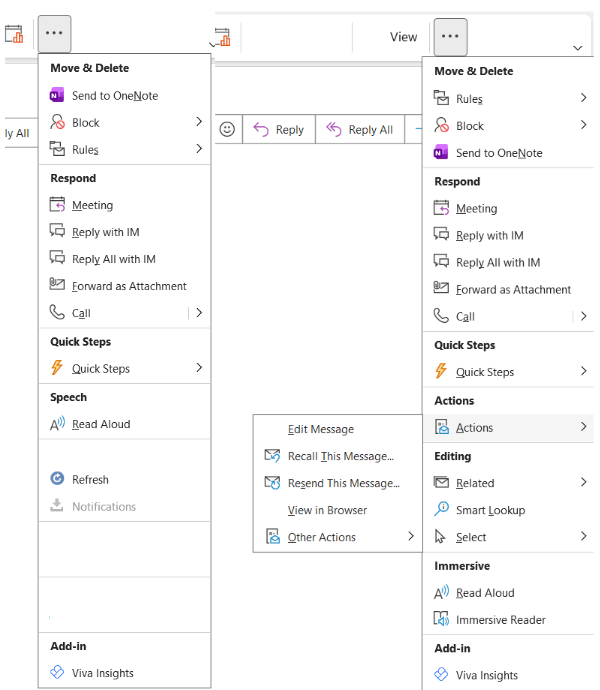
Task: Click Smart Lookup in right menu
Action: coord(508,510)
